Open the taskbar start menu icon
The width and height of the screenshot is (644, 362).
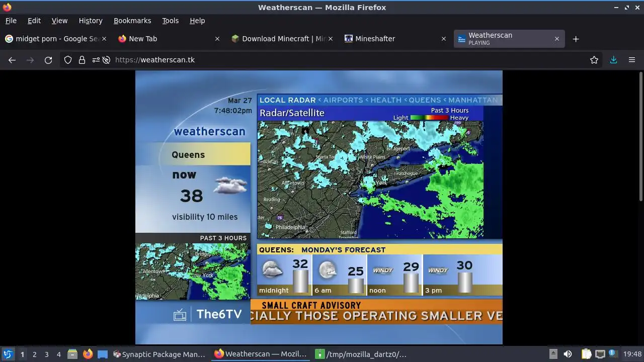point(8,354)
